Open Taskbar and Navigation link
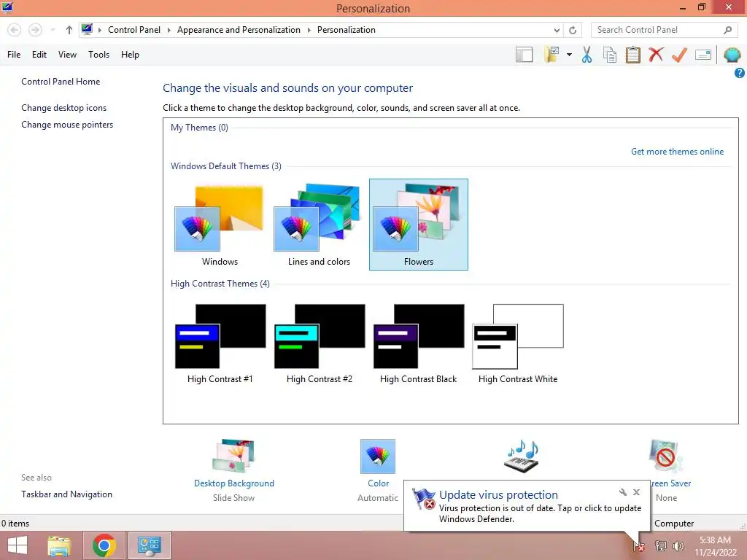Screen dimensions: 747x560 click(66, 494)
